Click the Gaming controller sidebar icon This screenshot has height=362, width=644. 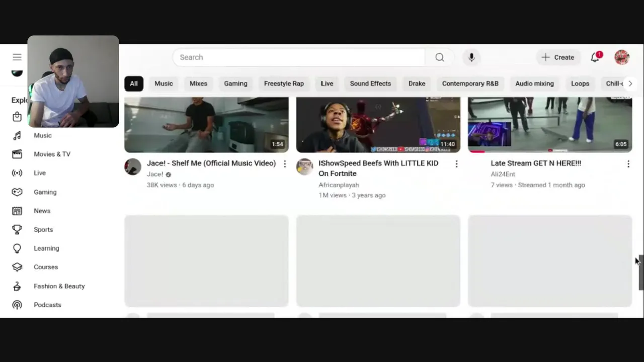click(17, 192)
